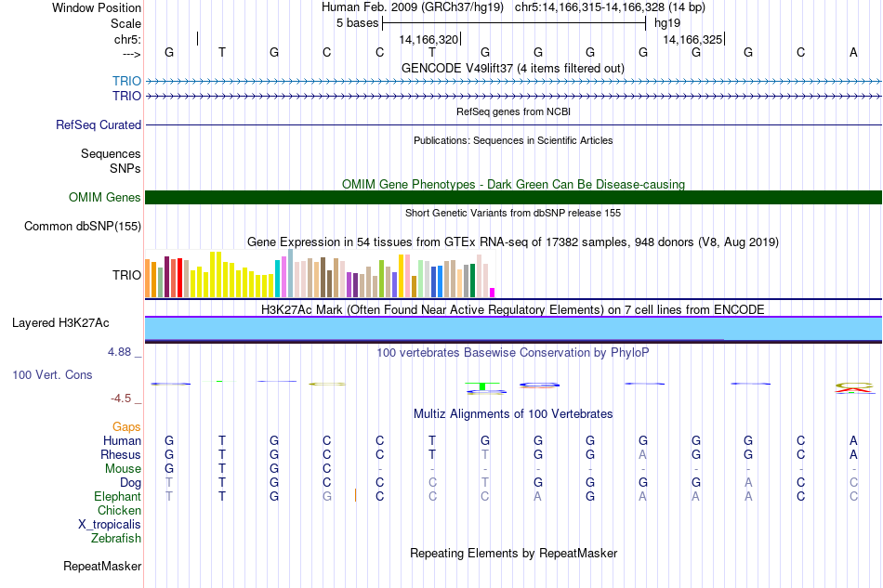Click the hg19 label beside the scale bar
The image size is (883, 588).
[667, 23]
